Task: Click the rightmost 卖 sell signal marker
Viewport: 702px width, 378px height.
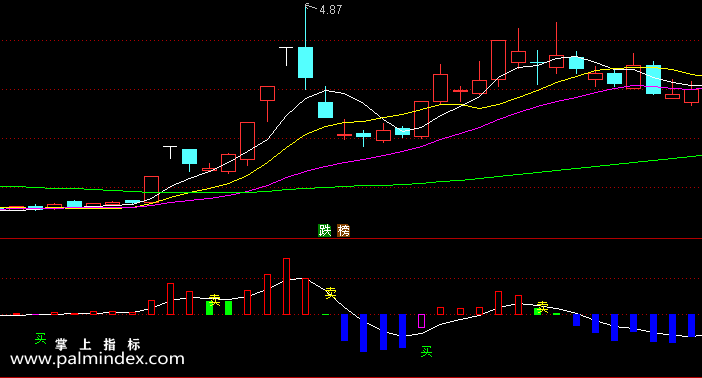Action: click(543, 307)
